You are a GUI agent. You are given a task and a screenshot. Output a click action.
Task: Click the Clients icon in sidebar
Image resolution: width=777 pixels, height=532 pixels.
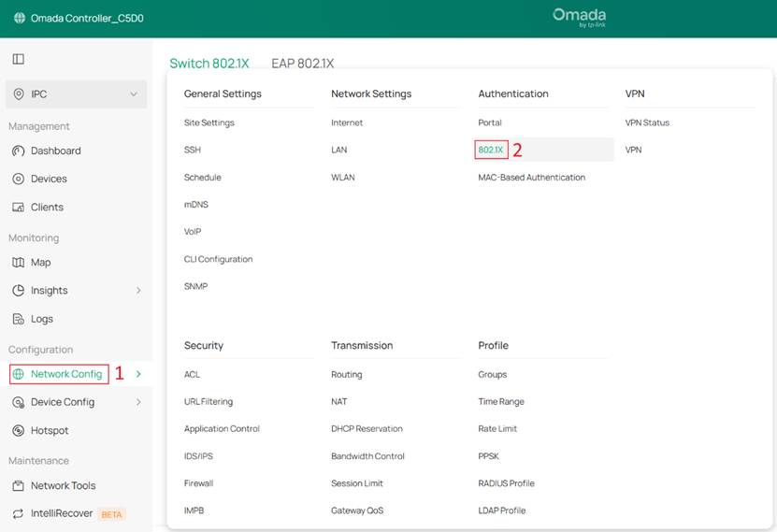(18, 207)
